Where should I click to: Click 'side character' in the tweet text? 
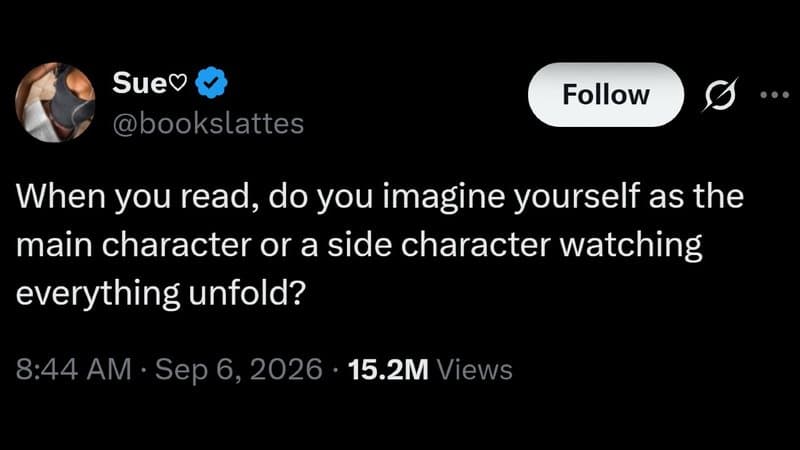pos(439,245)
